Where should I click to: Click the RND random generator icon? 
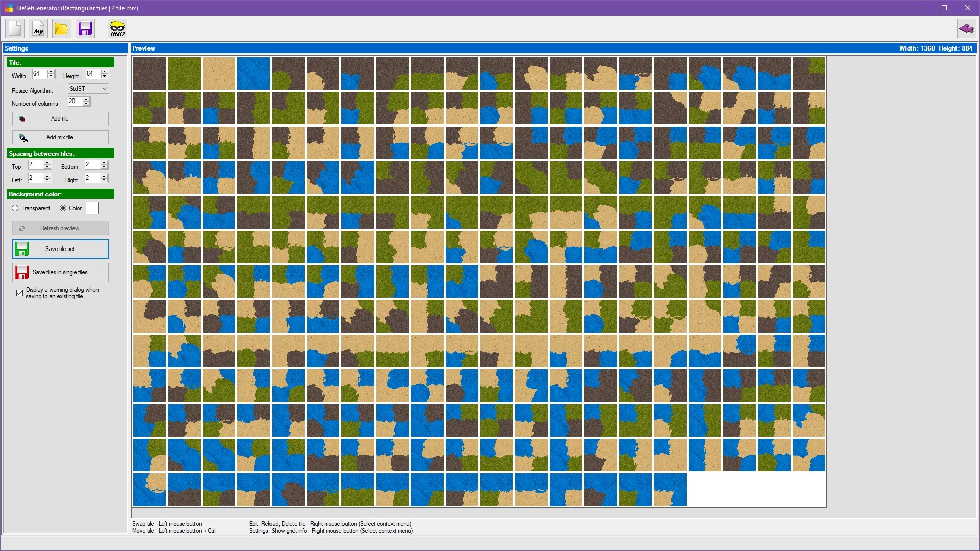point(117,29)
